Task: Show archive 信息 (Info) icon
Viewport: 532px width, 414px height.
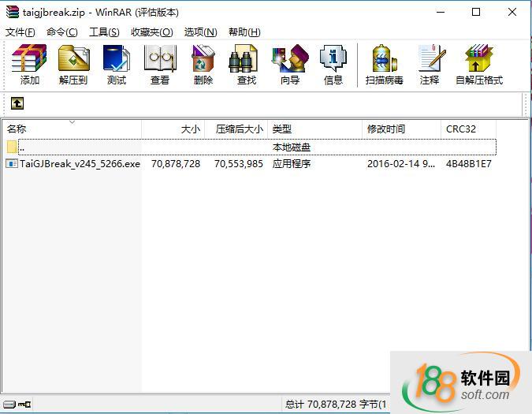Action: tap(333, 65)
